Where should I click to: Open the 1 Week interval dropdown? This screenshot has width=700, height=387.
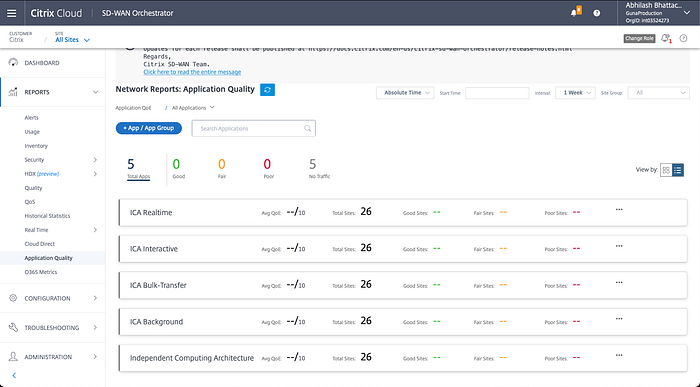(575, 93)
